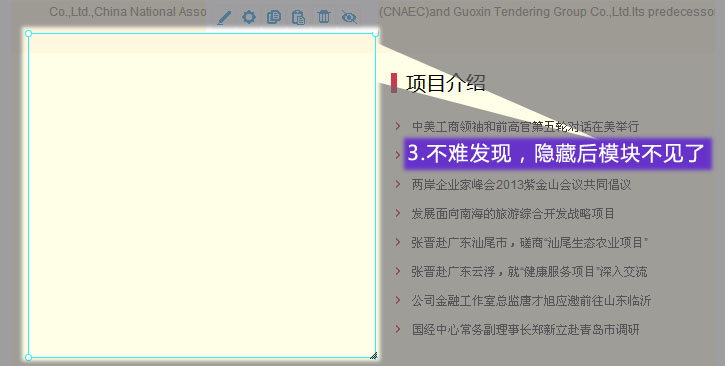Open link 两岸企业家峰会2013紫金山会议共同倡议
This screenshot has height=366, width=725.
click(x=521, y=184)
